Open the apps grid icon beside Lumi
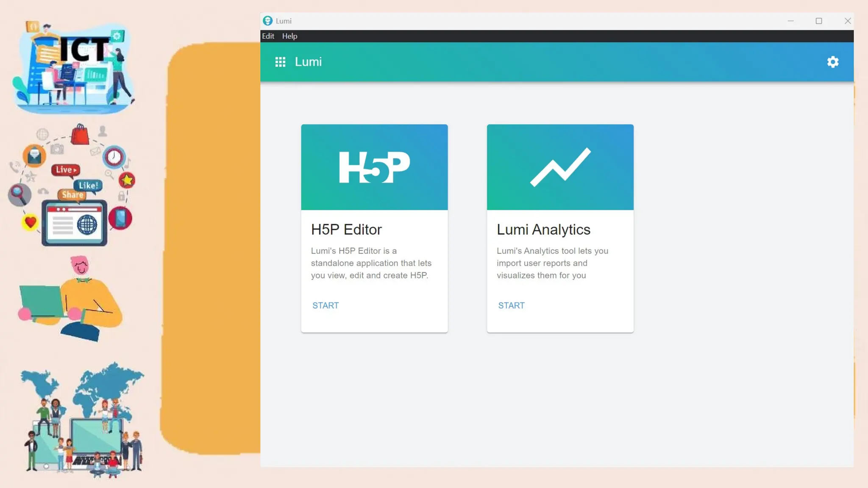Screen dimensions: 868x488 [x=280, y=62]
